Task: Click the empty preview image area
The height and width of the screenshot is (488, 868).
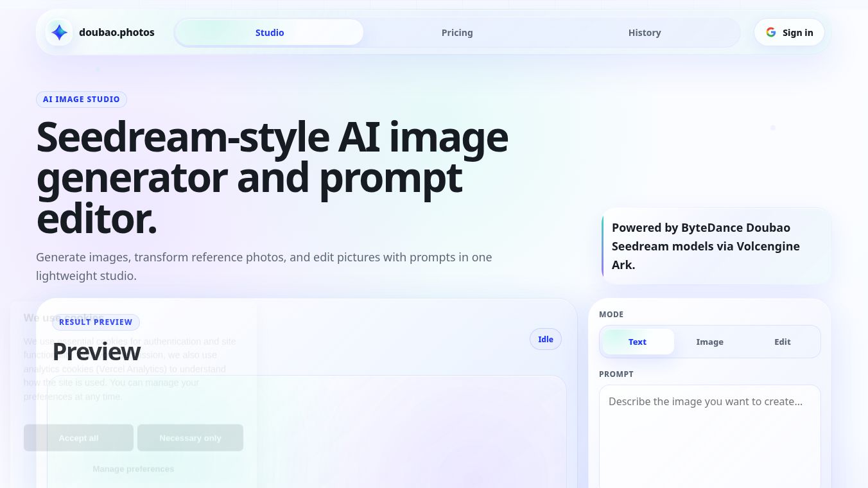Action: click(307, 431)
